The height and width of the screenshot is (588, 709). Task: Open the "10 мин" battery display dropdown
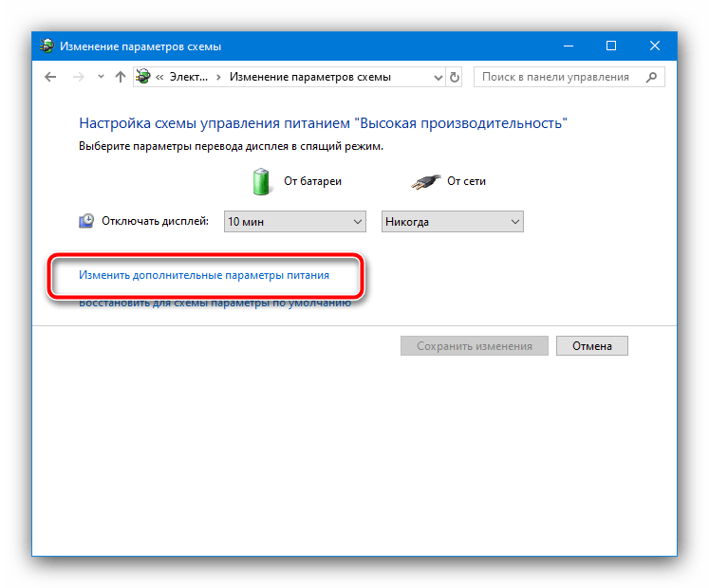295,222
